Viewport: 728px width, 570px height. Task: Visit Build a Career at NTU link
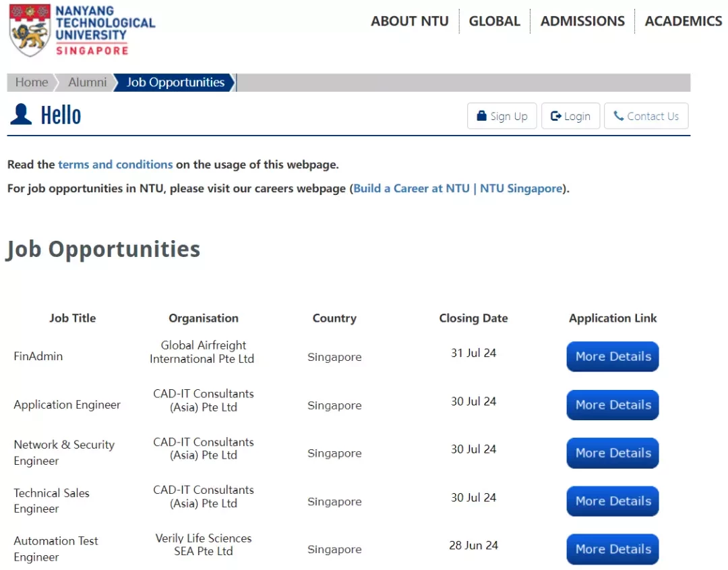458,188
